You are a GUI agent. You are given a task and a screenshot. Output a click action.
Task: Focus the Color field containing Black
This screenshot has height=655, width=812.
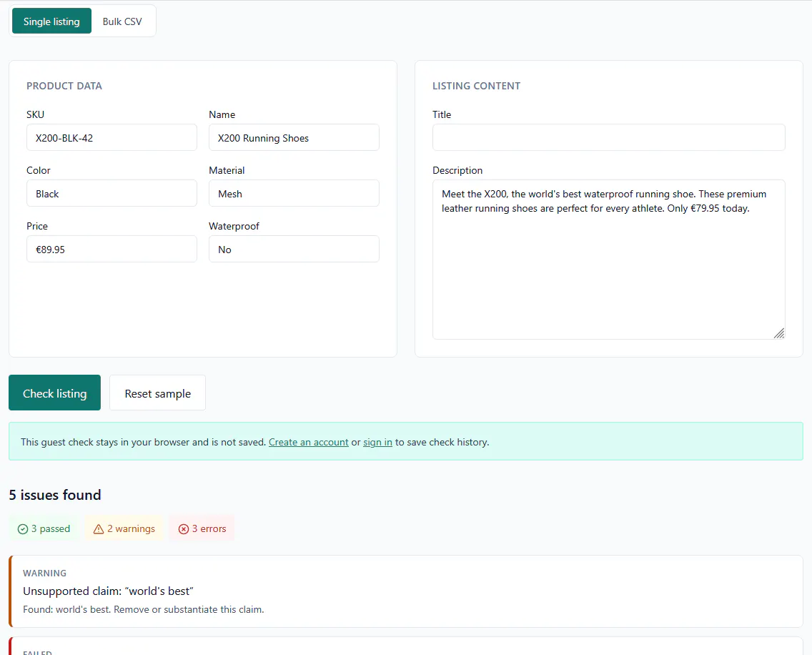(112, 193)
